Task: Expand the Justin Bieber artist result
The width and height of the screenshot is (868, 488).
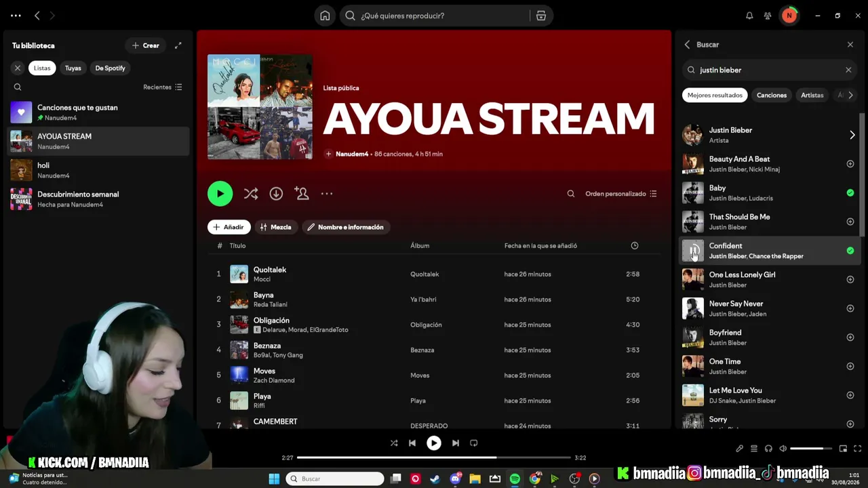Action: pos(852,135)
